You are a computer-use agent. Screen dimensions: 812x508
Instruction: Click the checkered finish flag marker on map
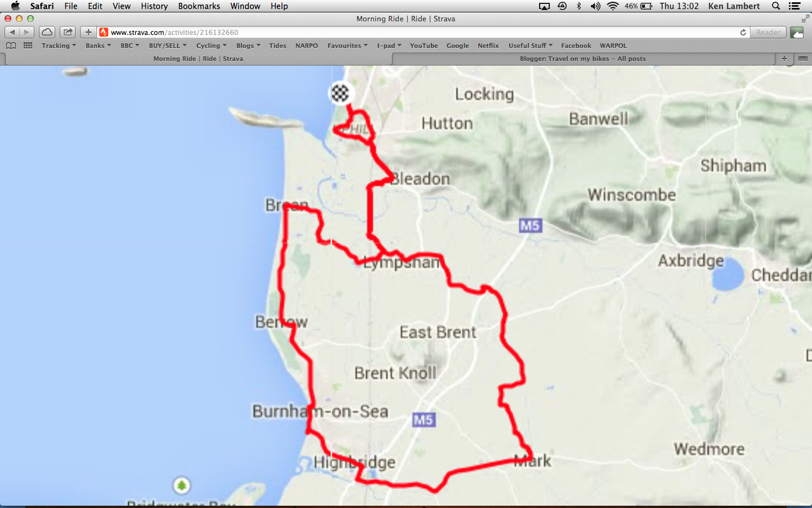point(340,93)
